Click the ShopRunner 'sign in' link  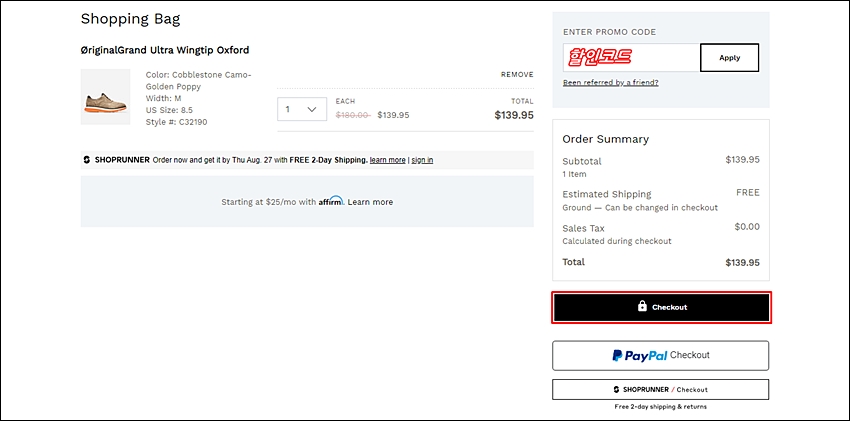[x=422, y=160]
